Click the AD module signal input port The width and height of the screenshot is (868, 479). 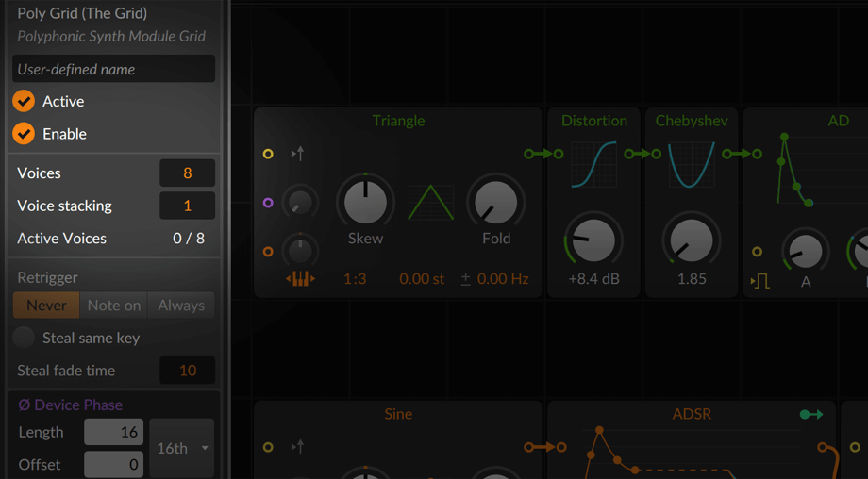757,154
